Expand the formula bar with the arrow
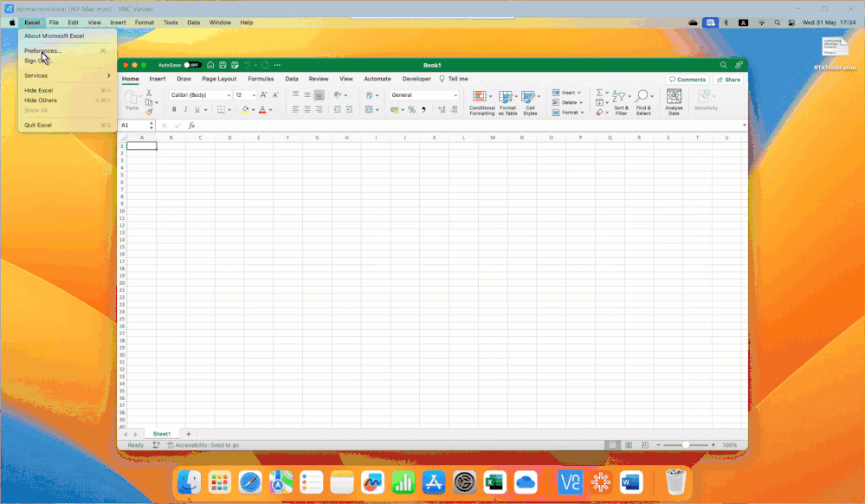The image size is (865, 504). point(744,126)
